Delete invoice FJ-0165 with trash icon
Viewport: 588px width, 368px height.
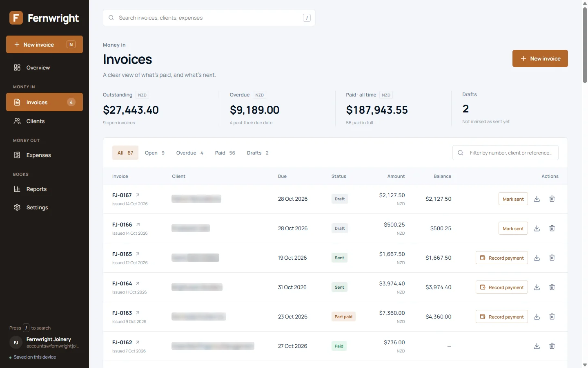(552, 258)
